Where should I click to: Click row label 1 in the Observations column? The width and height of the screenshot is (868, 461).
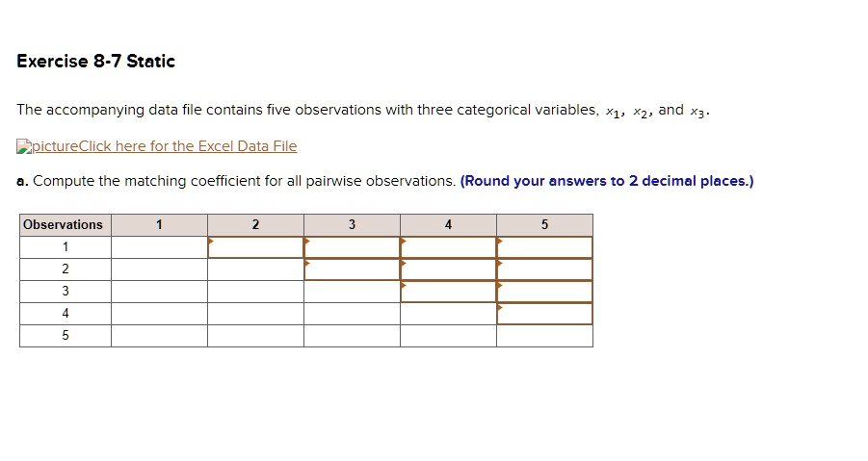66,247
